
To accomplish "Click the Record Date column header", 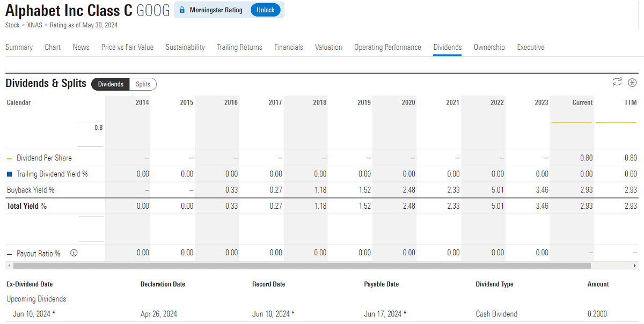I will click(269, 284).
